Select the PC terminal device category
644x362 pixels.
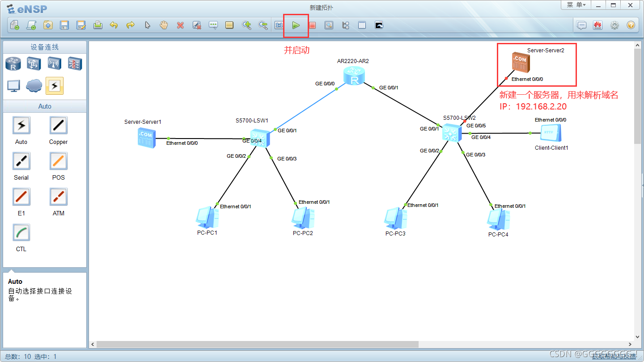[13, 85]
